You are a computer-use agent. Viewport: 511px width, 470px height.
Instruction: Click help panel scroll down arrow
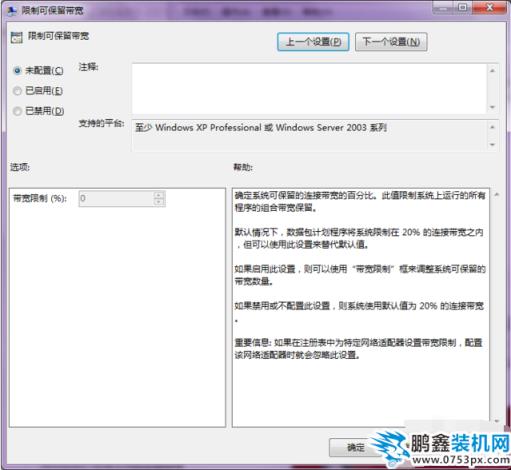497,421
